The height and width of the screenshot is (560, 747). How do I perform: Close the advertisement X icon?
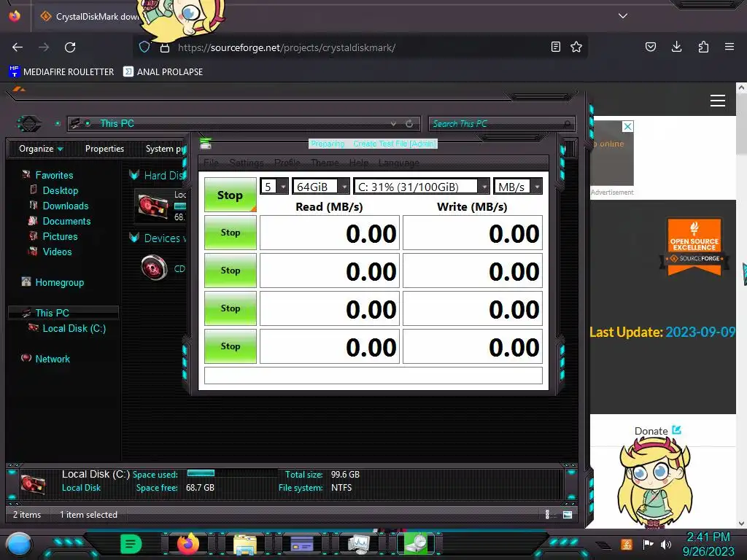point(628,126)
